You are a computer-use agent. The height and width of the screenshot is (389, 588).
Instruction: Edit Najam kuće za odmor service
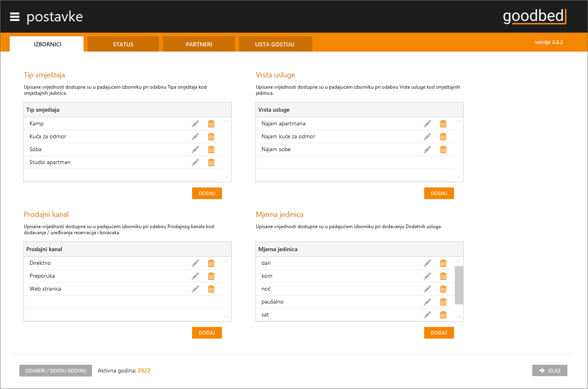(x=427, y=137)
